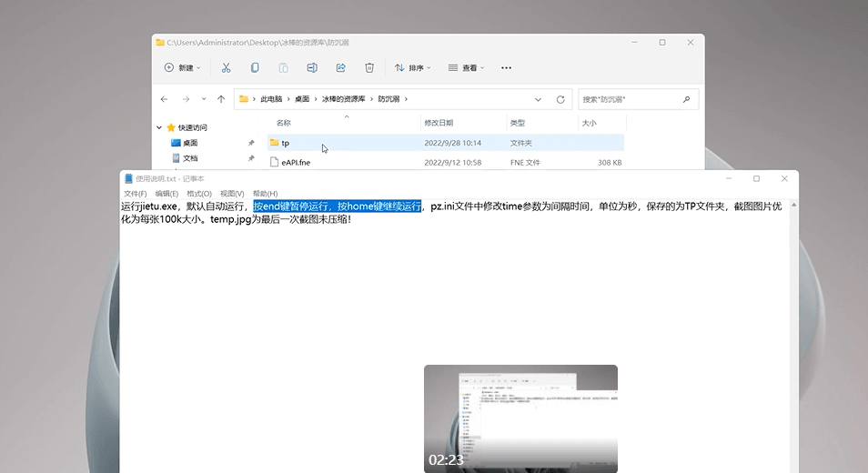The image size is (868, 473).
Task: Click the Cut scissors icon in Explorer toolbar
Action: coord(226,68)
